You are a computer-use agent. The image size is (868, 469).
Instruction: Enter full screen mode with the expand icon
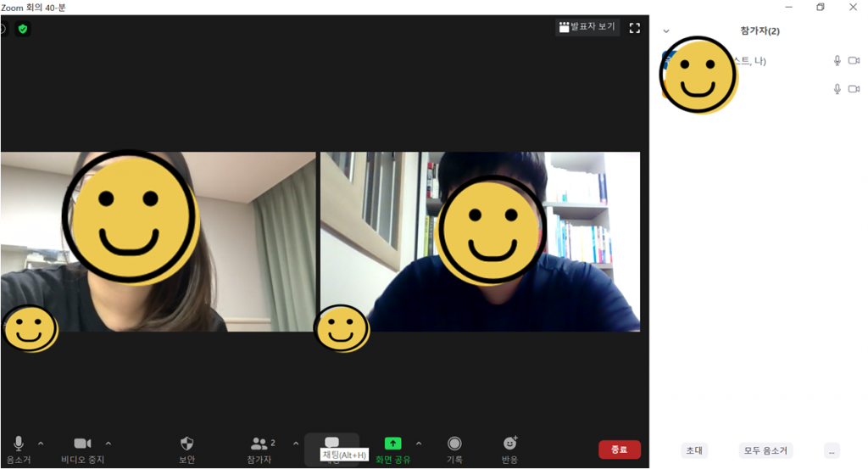pyautogui.click(x=634, y=28)
